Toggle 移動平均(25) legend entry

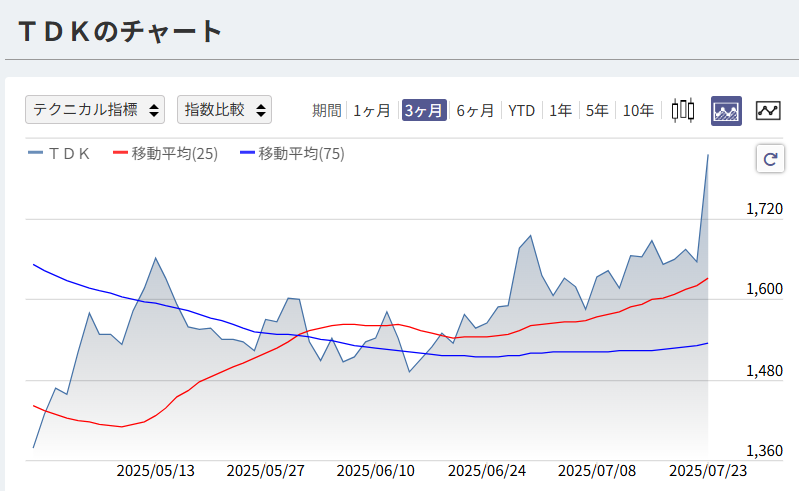pyautogui.click(x=166, y=153)
